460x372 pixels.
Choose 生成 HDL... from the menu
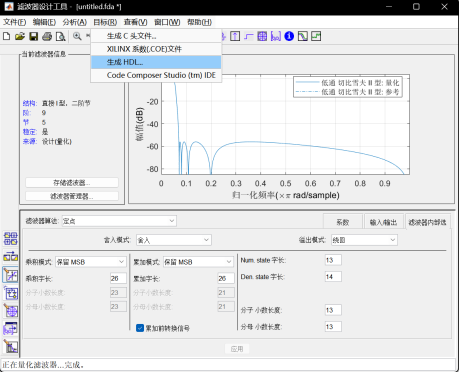coord(156,62)
